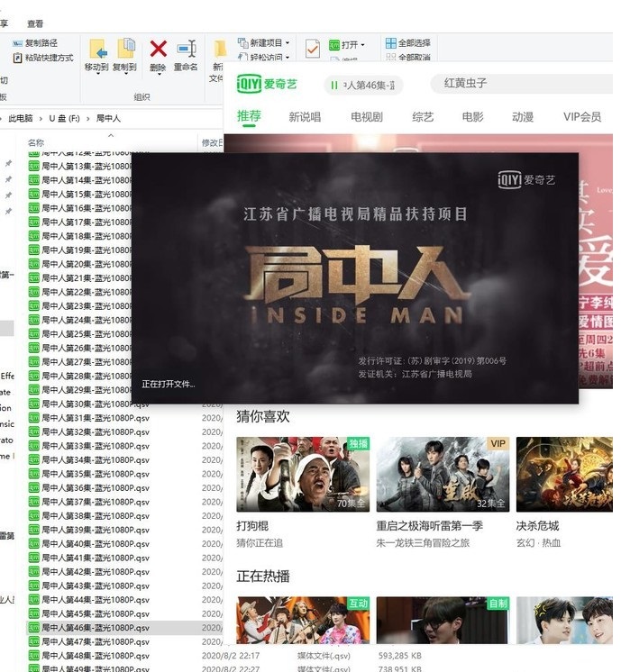Image resolution: width=621 pixels, height=672 pixels.
Task: Click the qsv file icon of 局中人第38集
Action: point(34,515)
